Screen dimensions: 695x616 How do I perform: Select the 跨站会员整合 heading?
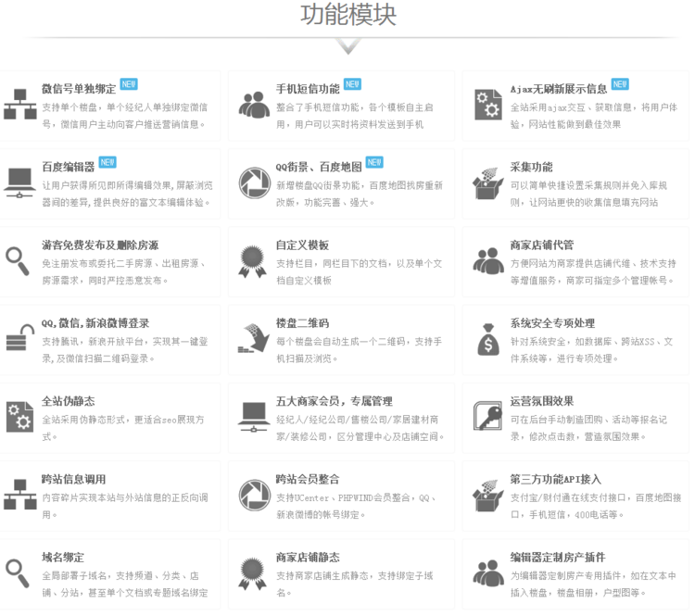(x=308, y=479)
